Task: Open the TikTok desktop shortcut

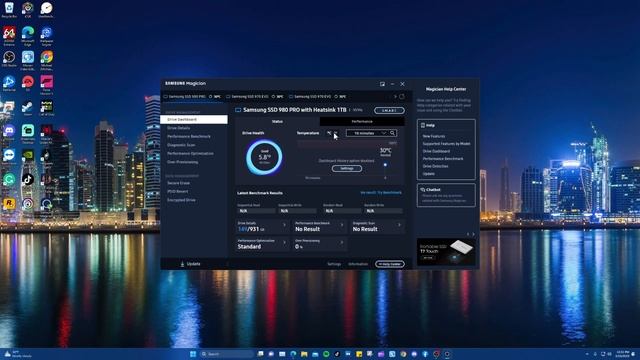Action: pyautogui.click(x=28, y=180)
